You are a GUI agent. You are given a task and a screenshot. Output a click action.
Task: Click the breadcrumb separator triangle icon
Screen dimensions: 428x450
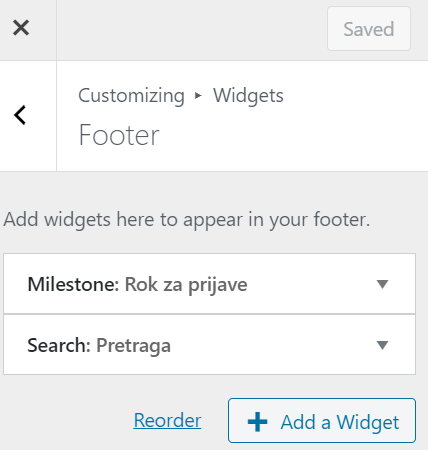point(198,96)
